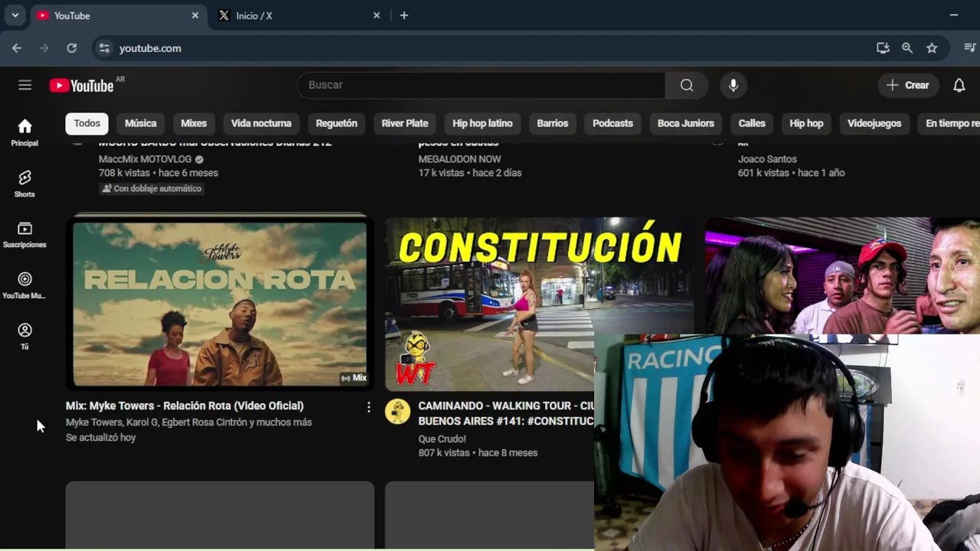
Task: Click '601 k vistas • hace 1 año' text
Action: pyautogui.click(x=791, y=173)
